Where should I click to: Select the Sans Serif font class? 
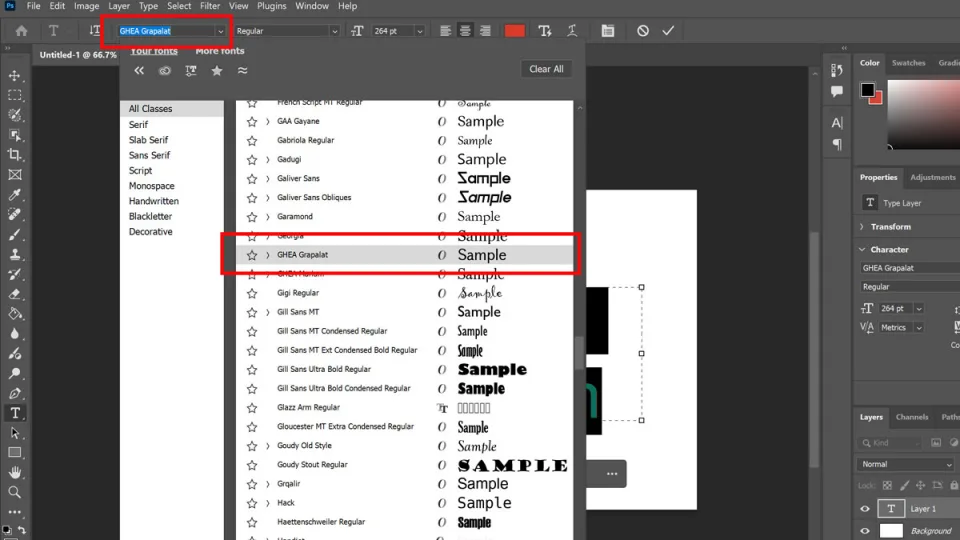149,156
